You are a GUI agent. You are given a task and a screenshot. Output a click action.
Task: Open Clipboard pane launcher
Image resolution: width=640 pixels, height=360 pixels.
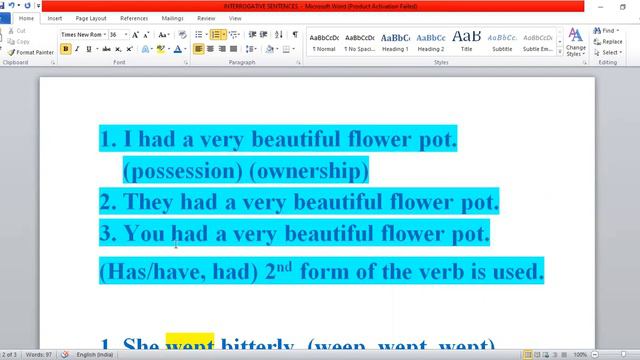coord(53,63)
